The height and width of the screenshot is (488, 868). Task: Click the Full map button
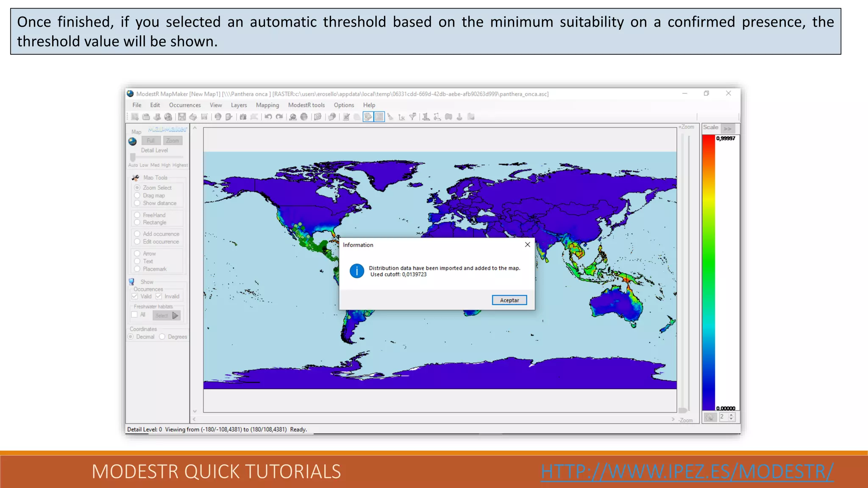[x=151, y=141]
